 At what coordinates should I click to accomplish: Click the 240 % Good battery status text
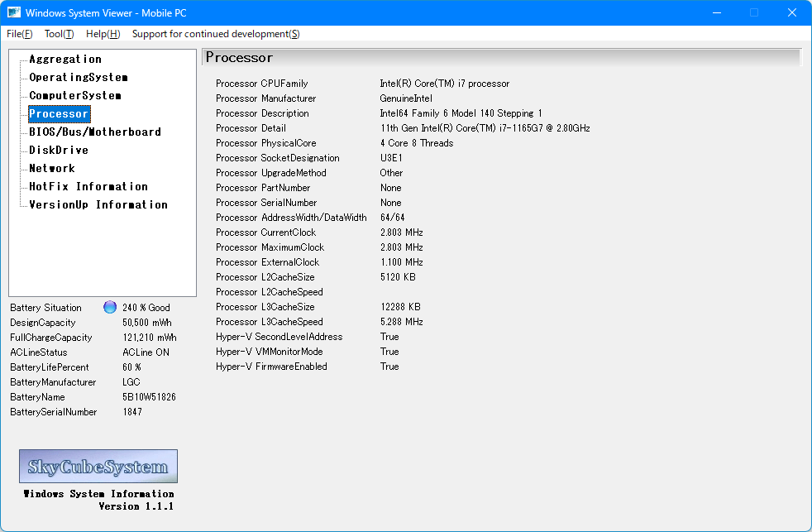point(146,308)
